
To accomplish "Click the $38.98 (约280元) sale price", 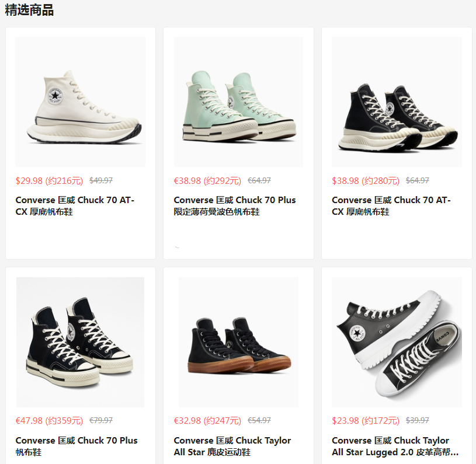I will click(366, 181).
